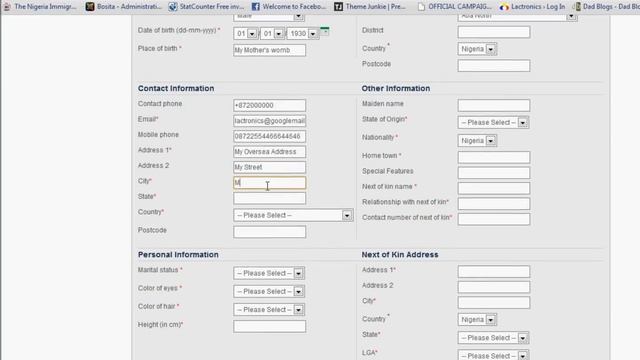Open the LGA dropdown
The width and height of the screenshot is (640, 360).
pos(493,355)
